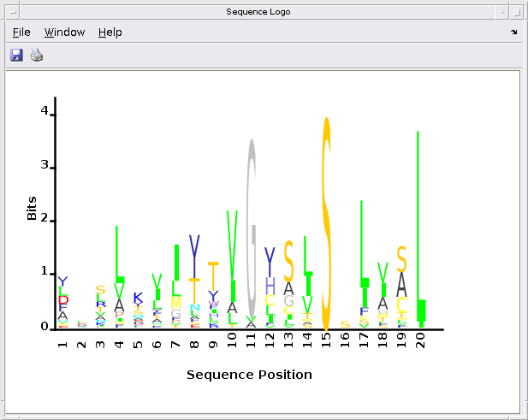The width and height of the screenshot is (528, 420).
Task: Click the x-axis label '10'
Action: [233, 340]
